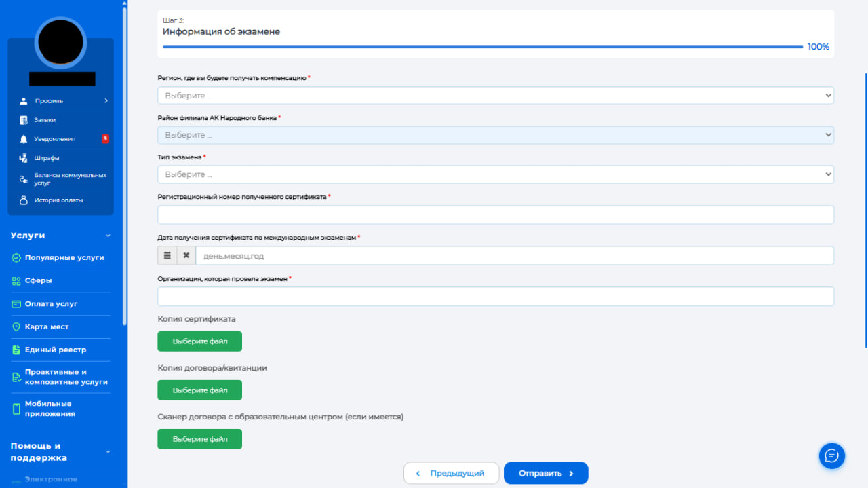This screenshot has width=868, height=488.
Task: Go back with the Предыдущий button
Action: 451,473
